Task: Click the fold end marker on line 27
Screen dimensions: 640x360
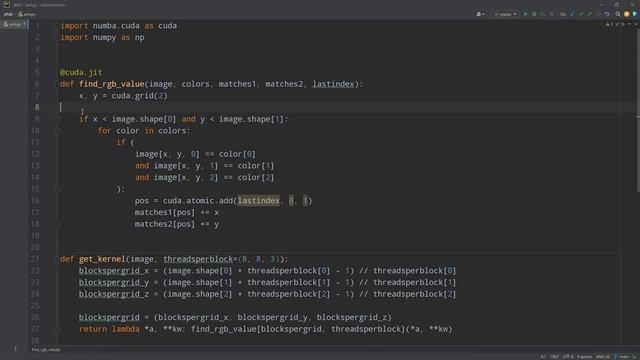Action: point(58,329)
